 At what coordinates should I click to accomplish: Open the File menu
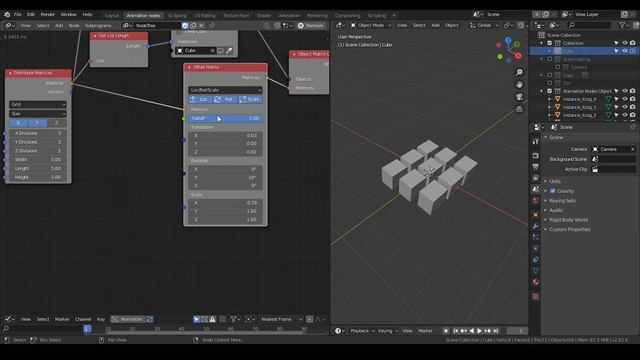point(18,14)
